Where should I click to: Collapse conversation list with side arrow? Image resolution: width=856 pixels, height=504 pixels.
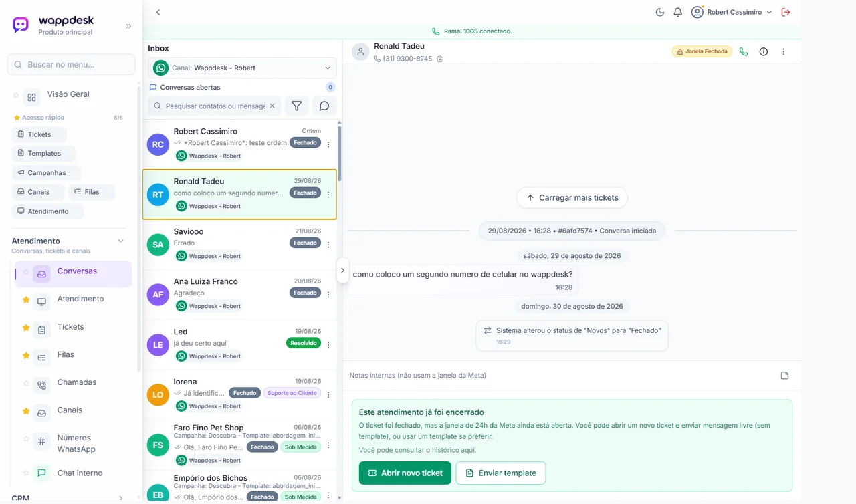click(x=342, y=271)
